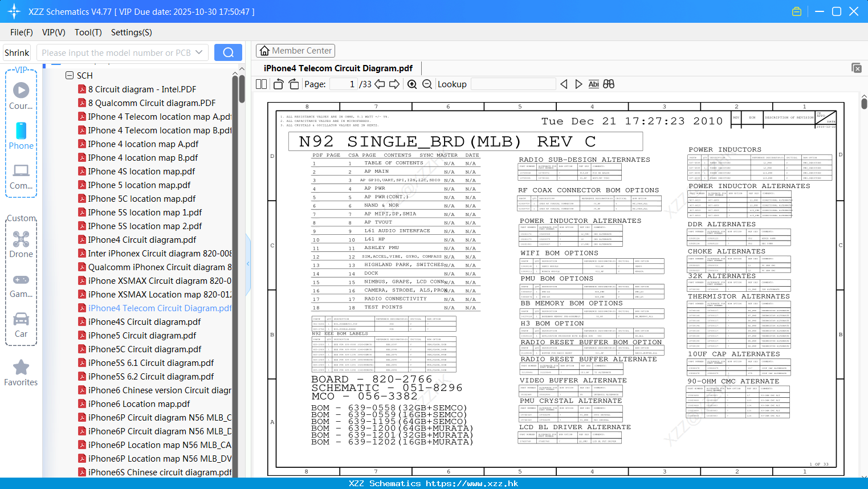Image resolution: width=868 pixels, height=489 pixels.
Task: Open iPhone5S 6.1 Circuit diagram.pdf
Action: 151,363
